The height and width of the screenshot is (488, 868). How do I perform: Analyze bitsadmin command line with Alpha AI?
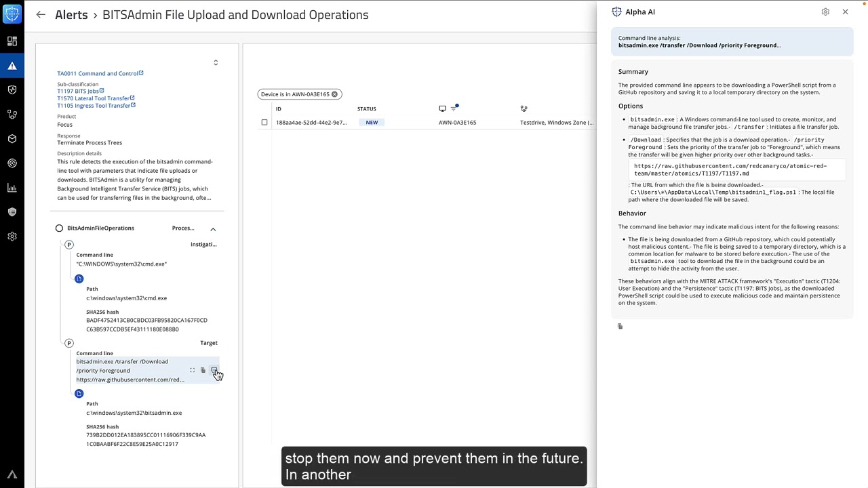click(214, 370)
